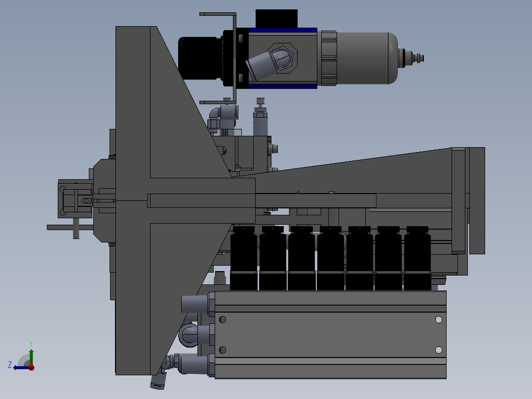The width and height of the screenshot is (532, 399).
Task: Select the blue-striped regulator body
Action: (x=283, y=58)
